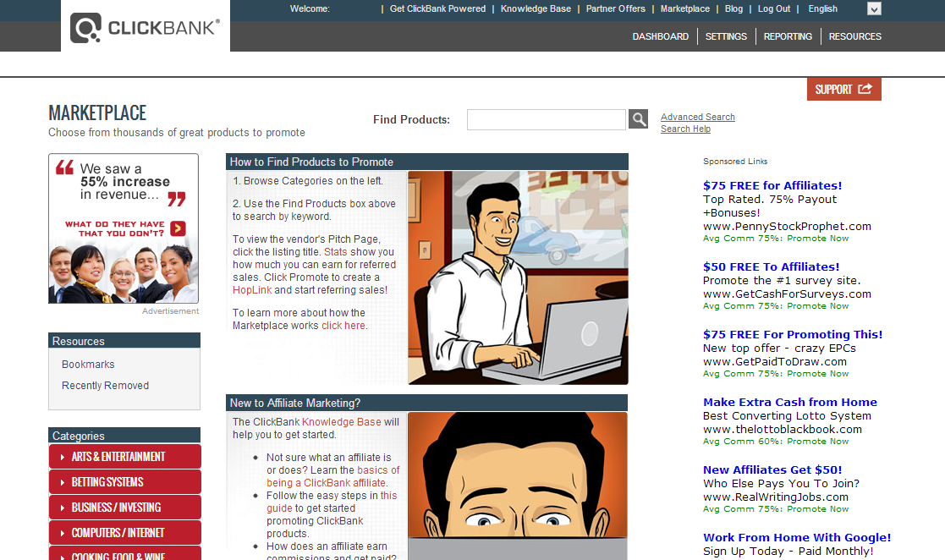Image resolution: width=945 pixels, height=560 pixels.
Task: Open 'New Affiliates Get $50!' link
Action: [772, 469]
